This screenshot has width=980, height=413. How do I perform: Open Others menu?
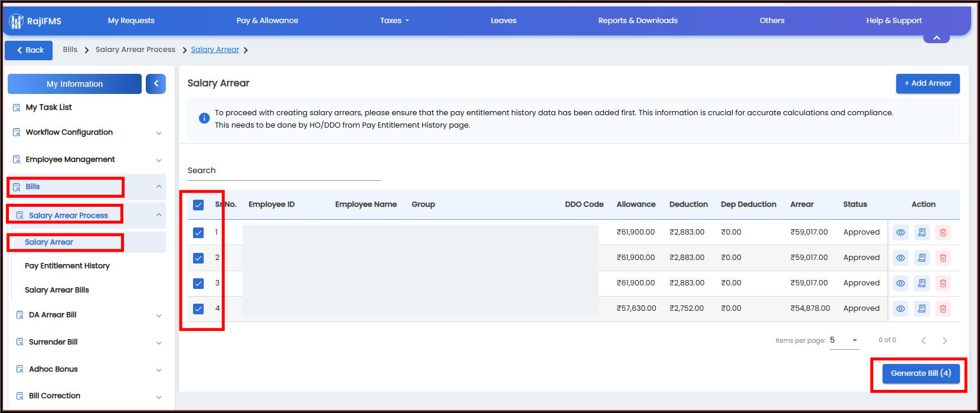point(772,21)
